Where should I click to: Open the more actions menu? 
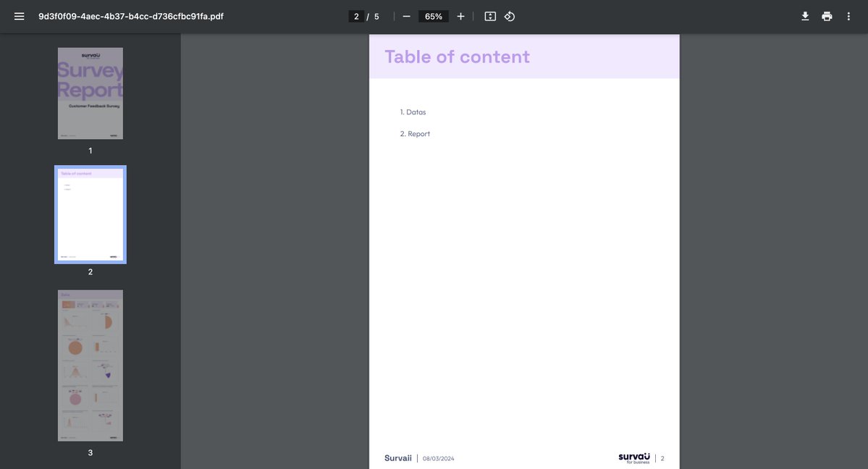pyautogui.click(x=848, y=17)
